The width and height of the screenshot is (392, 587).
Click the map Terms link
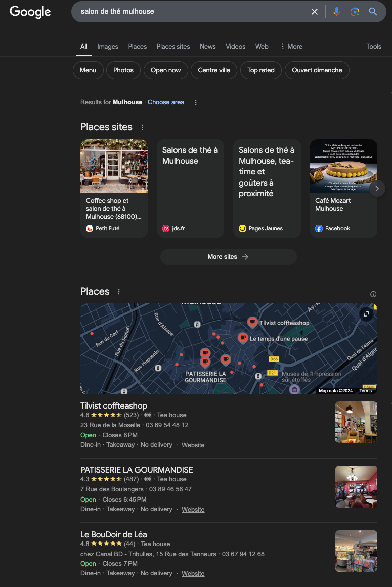pos(365,391)
